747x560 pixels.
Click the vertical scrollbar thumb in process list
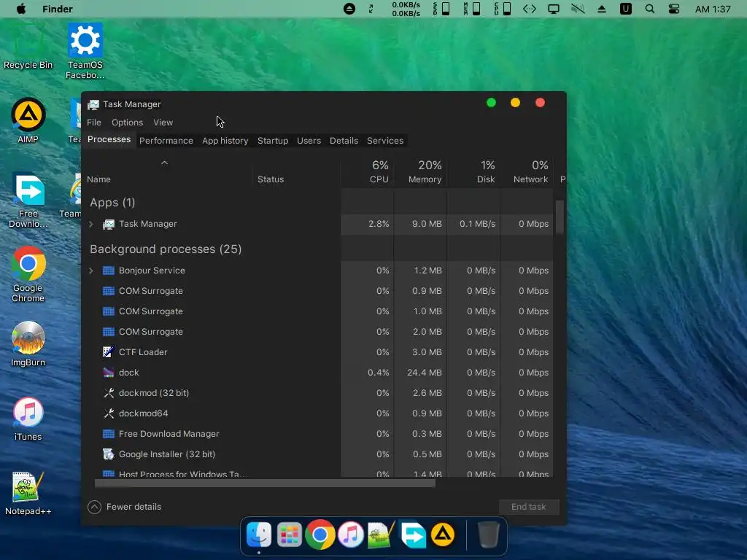coord(560,217)
